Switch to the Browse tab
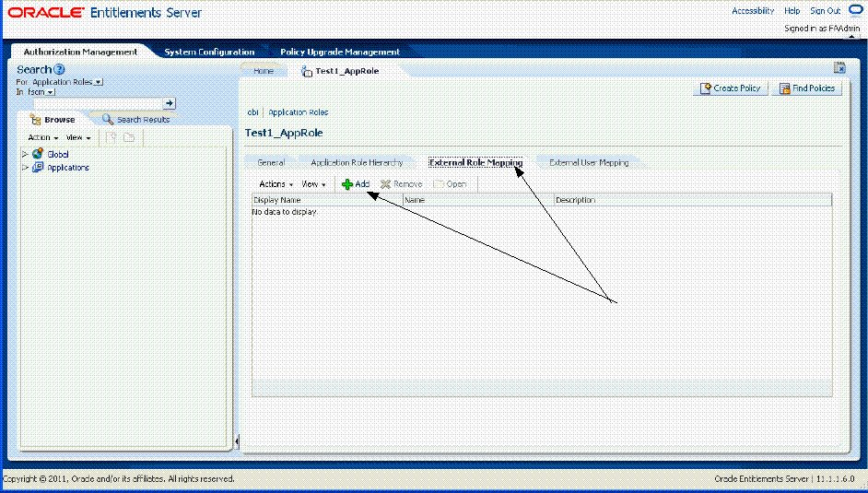 pos(60,120)
